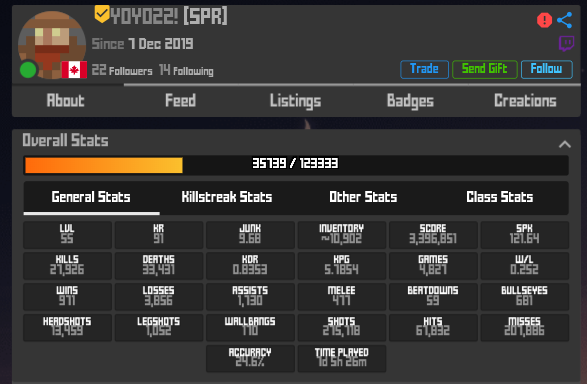Click the LEGSHOTS 1,052 stat cell
The image size is (587, 384).
tap(159, 327)
